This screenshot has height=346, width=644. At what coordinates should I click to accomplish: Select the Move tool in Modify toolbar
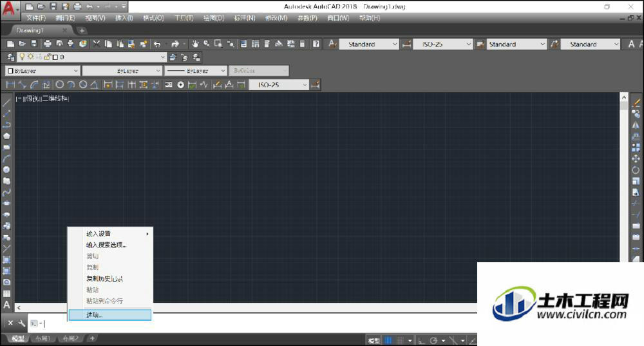pos(636,159)
